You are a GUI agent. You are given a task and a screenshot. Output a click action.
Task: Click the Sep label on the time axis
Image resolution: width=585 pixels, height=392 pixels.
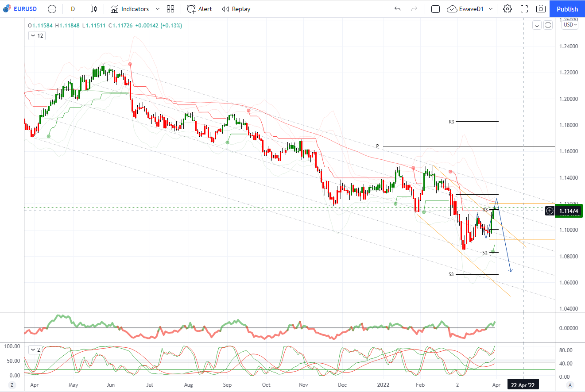[227, 385]
